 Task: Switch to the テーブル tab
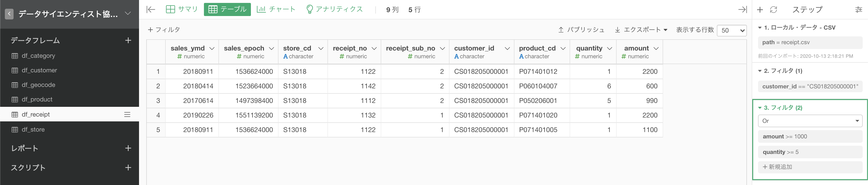click(x=227, y=9)
